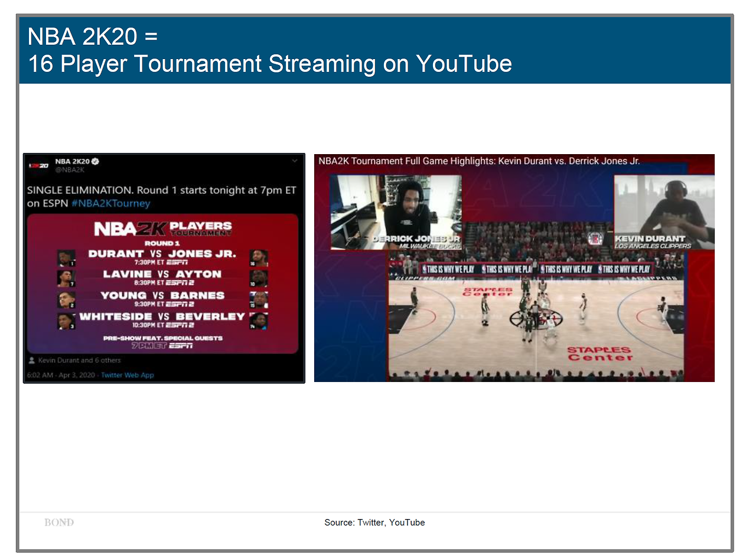The image size is (756, 558).
Task: Click Beverley's player portrait in the bracket
Action: click(258, 321)
